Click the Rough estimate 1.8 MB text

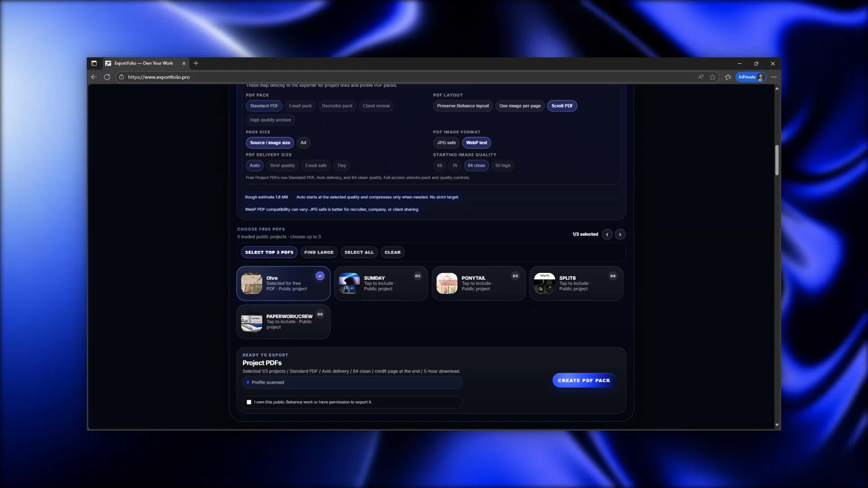tap(266, 197)
